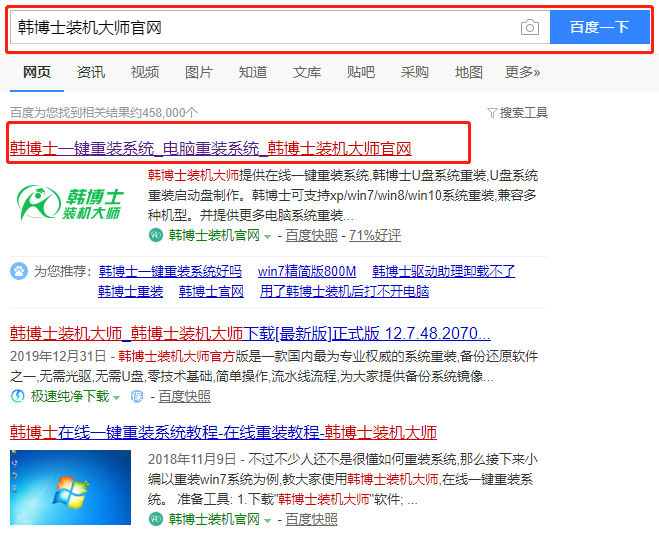
Task: Follow the win7精简版800M recommended link
Action: coord(307,271)
